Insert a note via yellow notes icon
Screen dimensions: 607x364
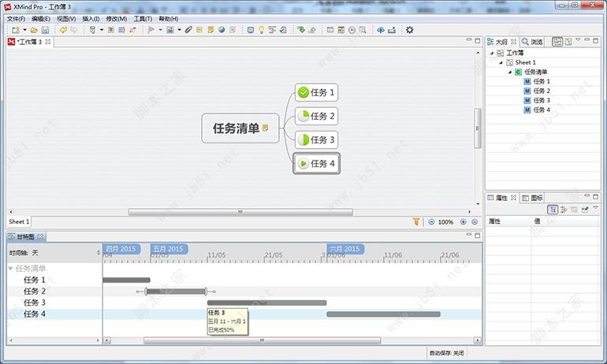(210, 30)
